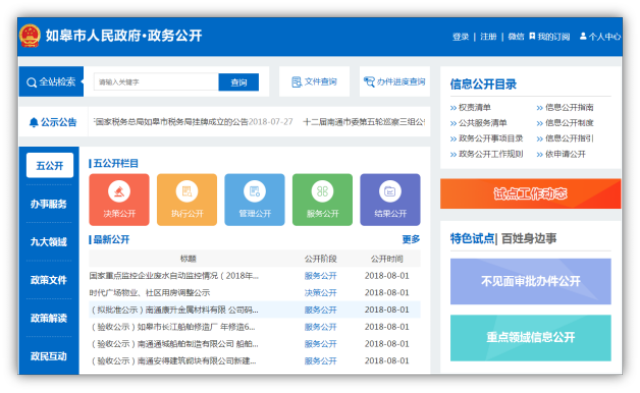640x393 pixels.
Task: Click the 试点工作动态 orange banner
Action: coord(531,193)
